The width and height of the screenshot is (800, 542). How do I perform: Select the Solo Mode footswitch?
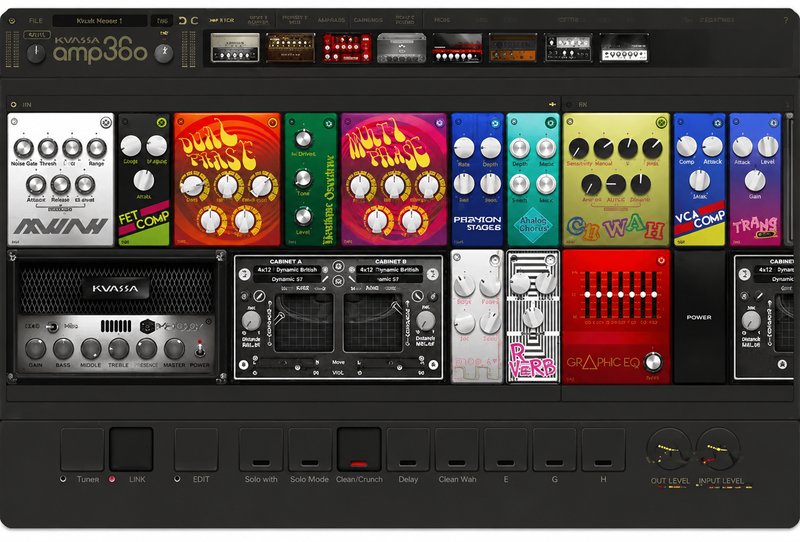pos(310,450)
